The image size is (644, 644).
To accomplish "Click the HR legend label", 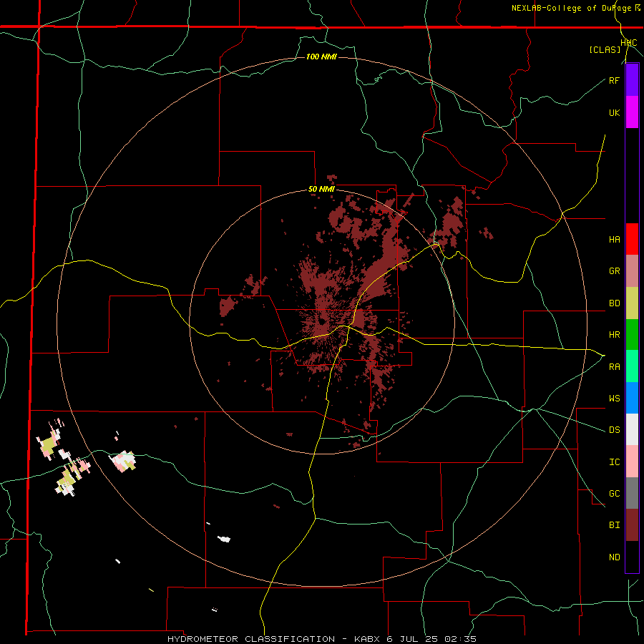I will coord(614,335).
